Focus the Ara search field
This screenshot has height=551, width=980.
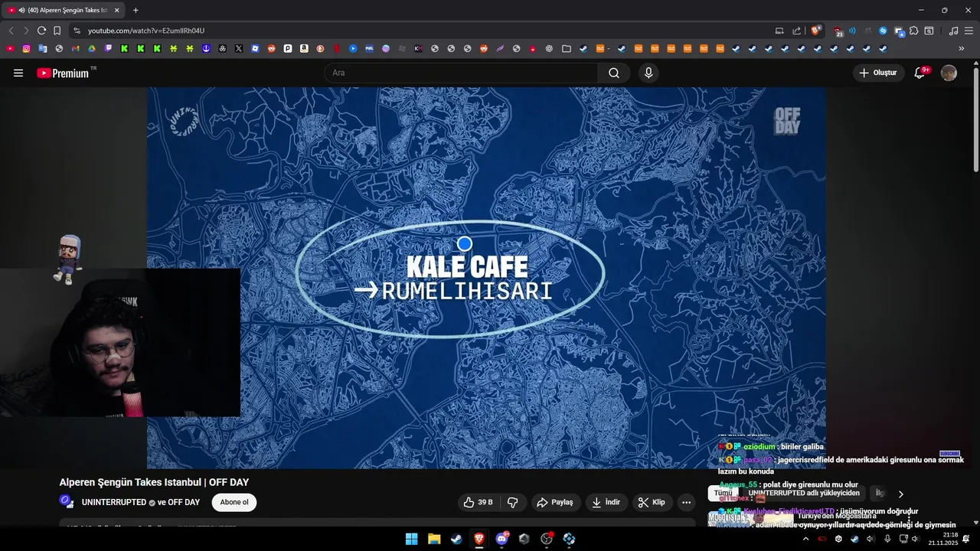[462, 73]
